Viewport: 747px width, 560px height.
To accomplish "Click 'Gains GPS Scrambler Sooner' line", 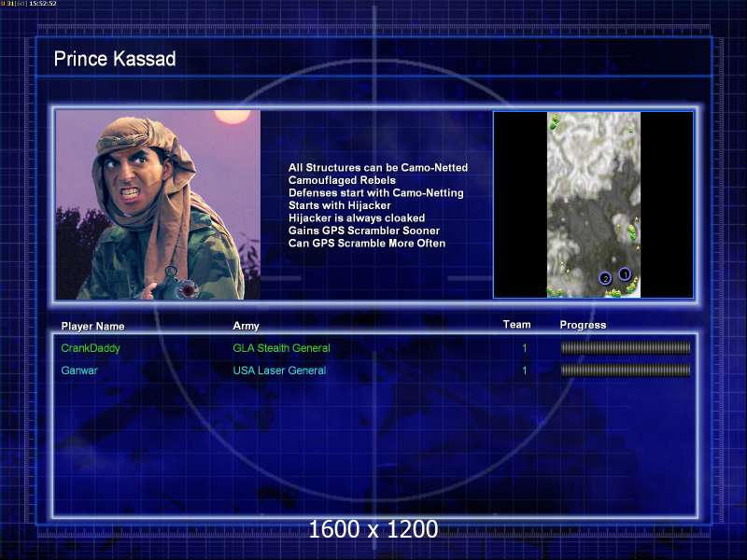I will [364, 231].
